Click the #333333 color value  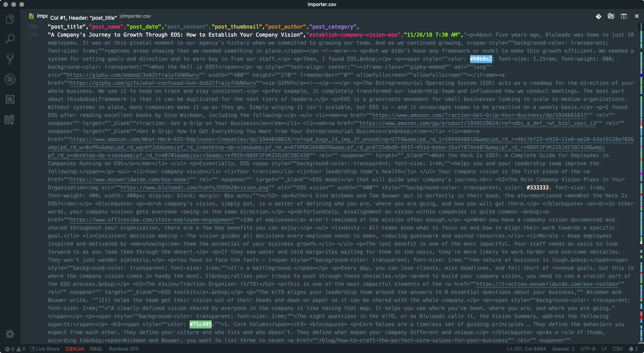click(538, 188)
